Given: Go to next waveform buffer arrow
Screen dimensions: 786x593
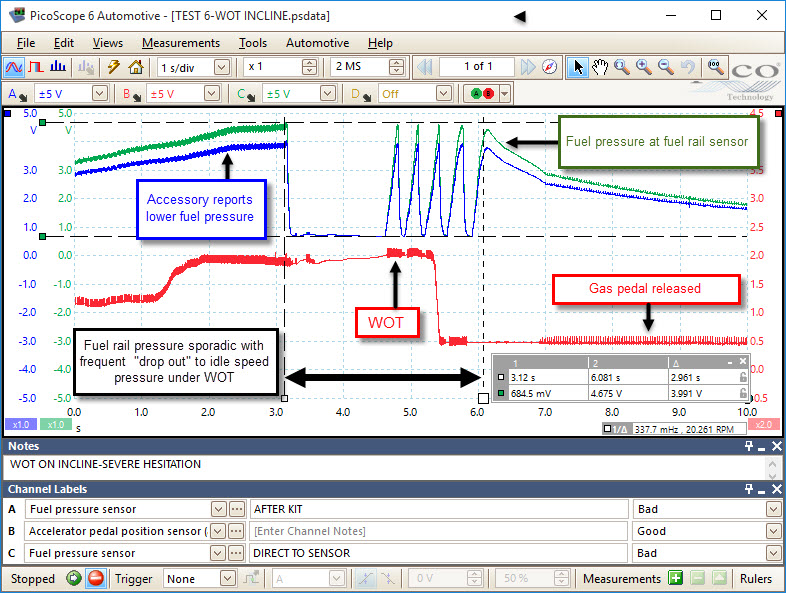Looking at the screenshot, I should tap(527, 67).
